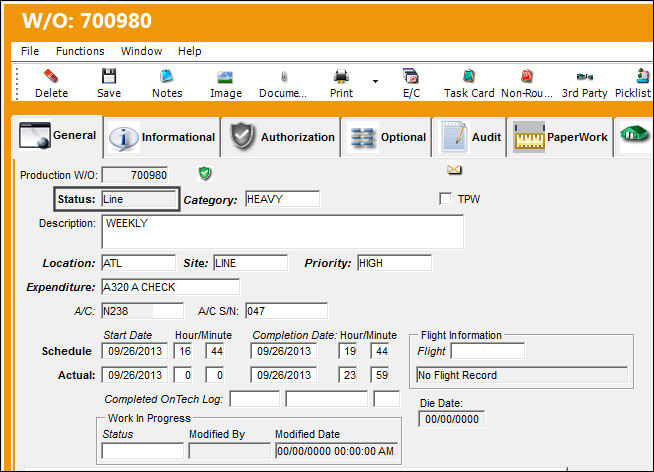
Task: Expand the Print dropdown arrow
Action: (x=375, y=81)
